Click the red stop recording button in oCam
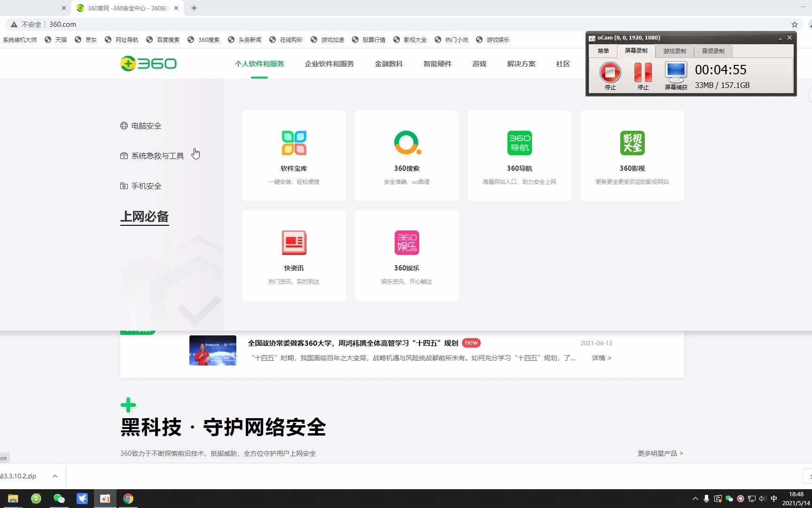The width and height of the screenshot is (812, 508). [610, 72]
